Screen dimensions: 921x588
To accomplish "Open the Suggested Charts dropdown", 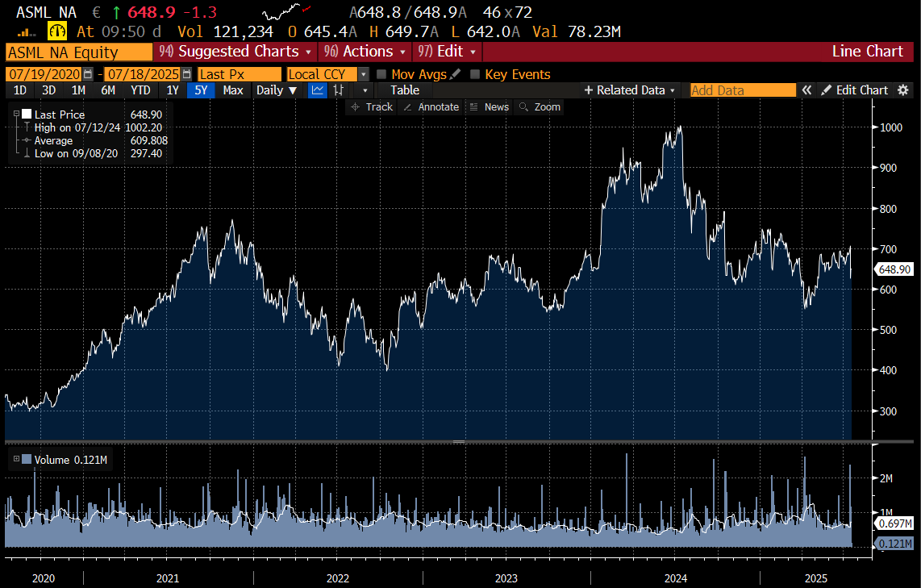I will 235,52.
